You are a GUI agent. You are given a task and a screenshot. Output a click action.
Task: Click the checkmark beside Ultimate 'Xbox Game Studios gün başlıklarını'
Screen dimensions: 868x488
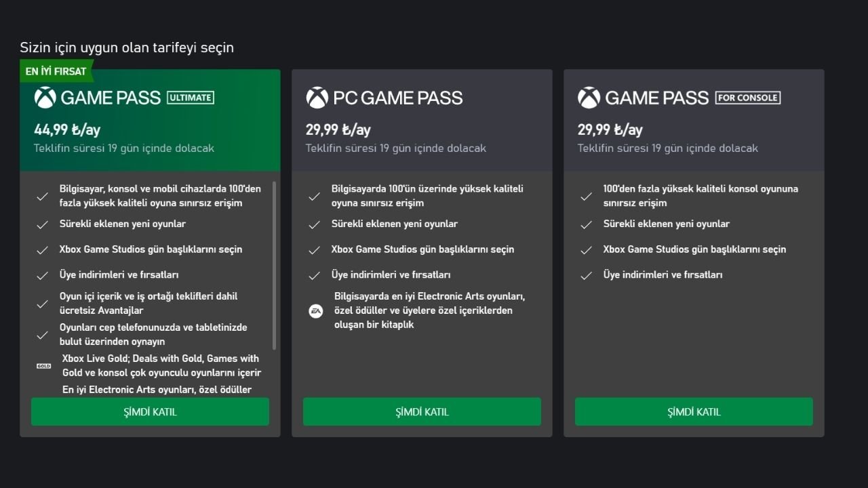42,250
